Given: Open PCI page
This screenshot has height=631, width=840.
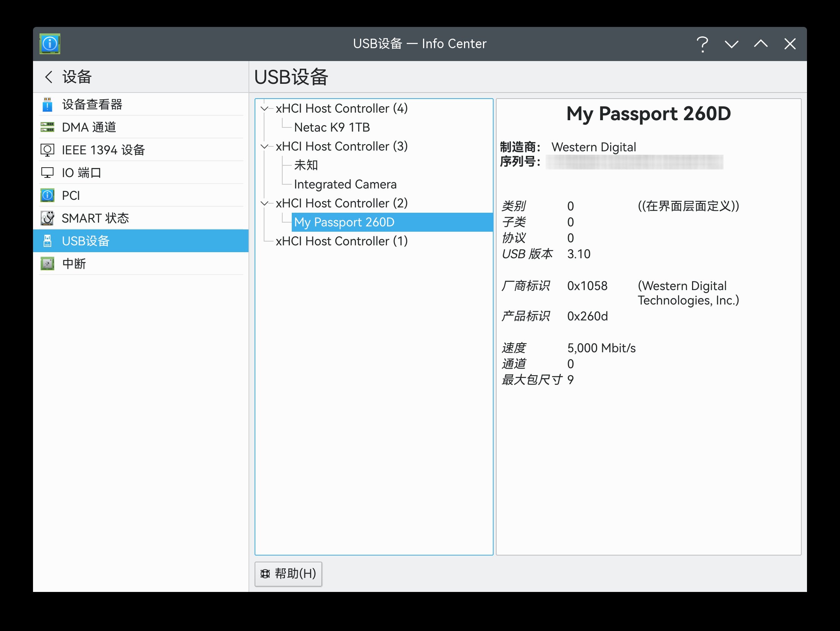Looking at the screenshot, I should (x=141, y=196).
